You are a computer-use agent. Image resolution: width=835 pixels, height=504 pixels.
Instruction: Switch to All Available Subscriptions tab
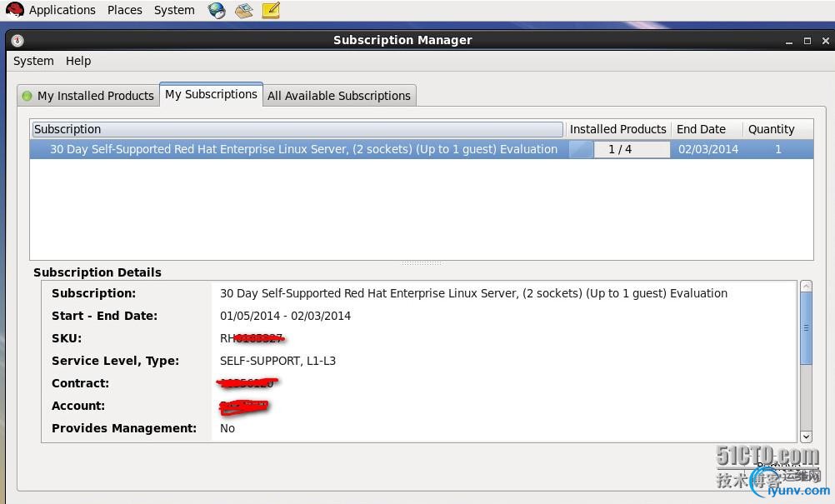pos(339,96)
